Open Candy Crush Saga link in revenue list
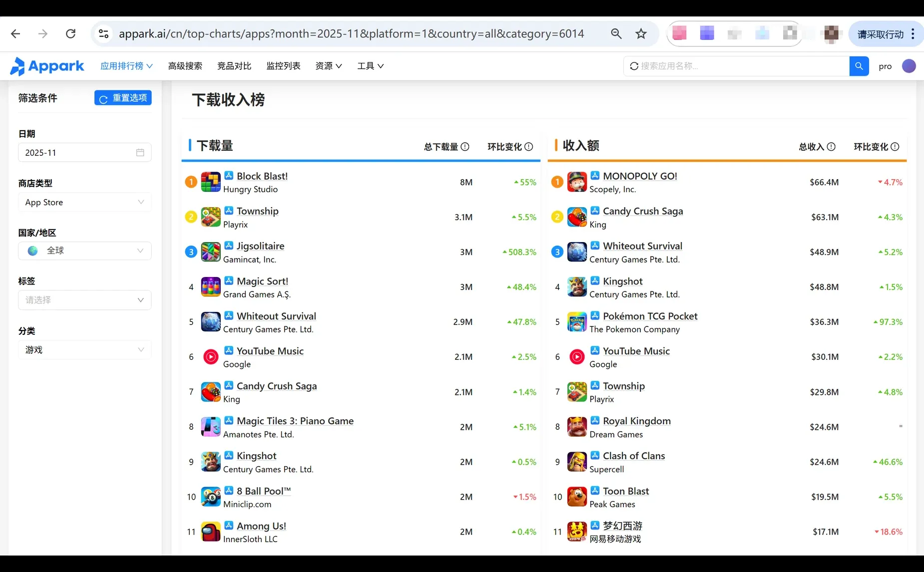 (x=643, y=211)
